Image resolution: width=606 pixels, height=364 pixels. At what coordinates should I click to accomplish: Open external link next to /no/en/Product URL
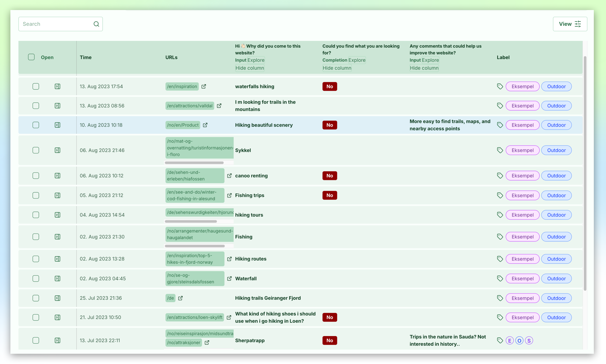(x=205, y=125)
